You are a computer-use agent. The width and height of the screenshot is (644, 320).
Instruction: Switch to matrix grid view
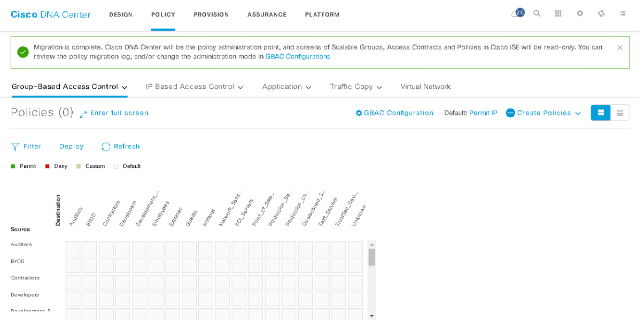point(601,113)
